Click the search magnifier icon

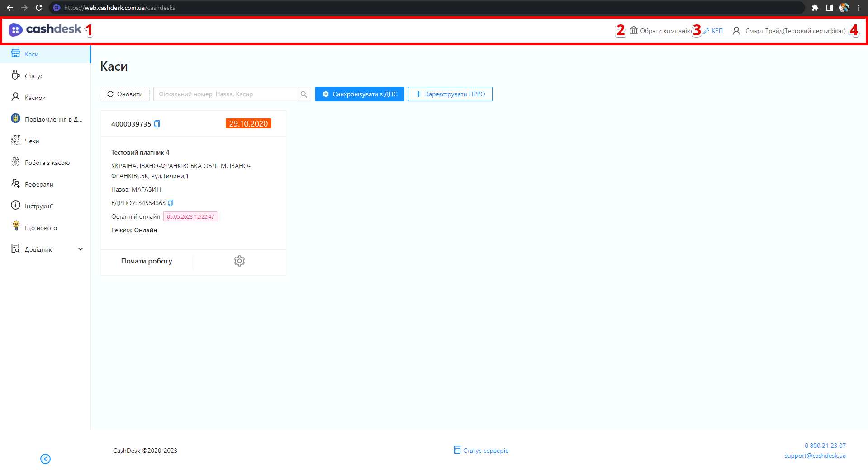304,94
